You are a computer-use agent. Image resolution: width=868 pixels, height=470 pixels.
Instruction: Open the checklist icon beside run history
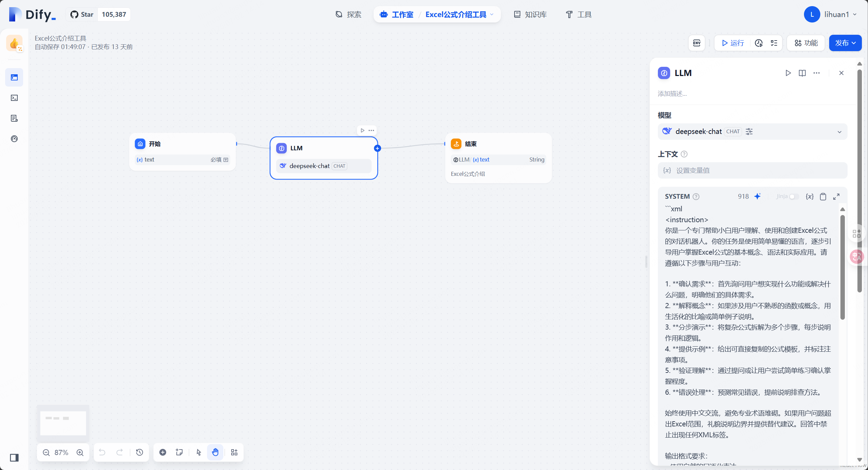pyautogui.click(x=774, y=43)
